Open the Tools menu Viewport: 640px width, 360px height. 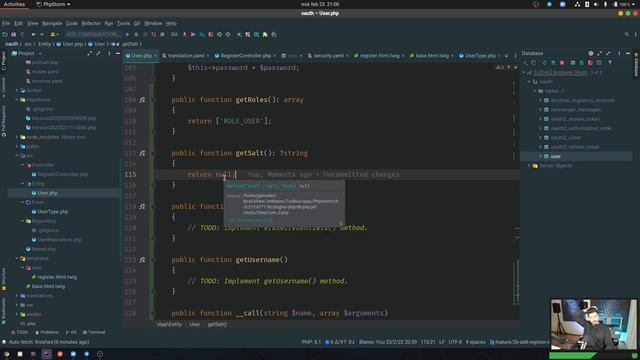coord(123,23)
